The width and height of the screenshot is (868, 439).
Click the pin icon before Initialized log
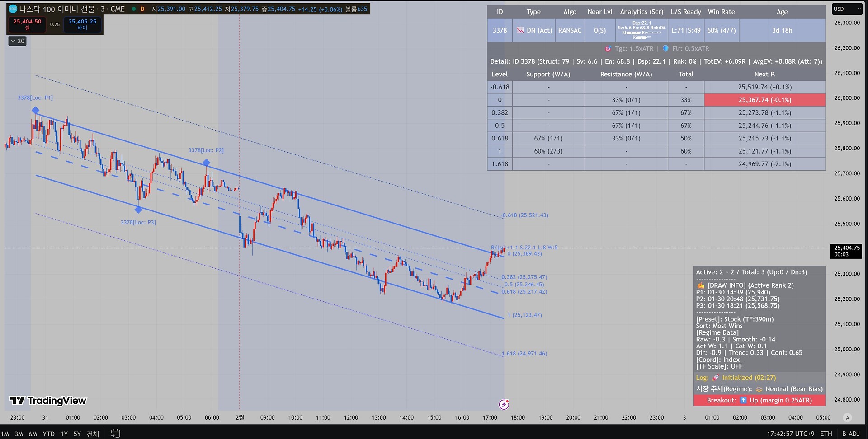pos(716,378)
